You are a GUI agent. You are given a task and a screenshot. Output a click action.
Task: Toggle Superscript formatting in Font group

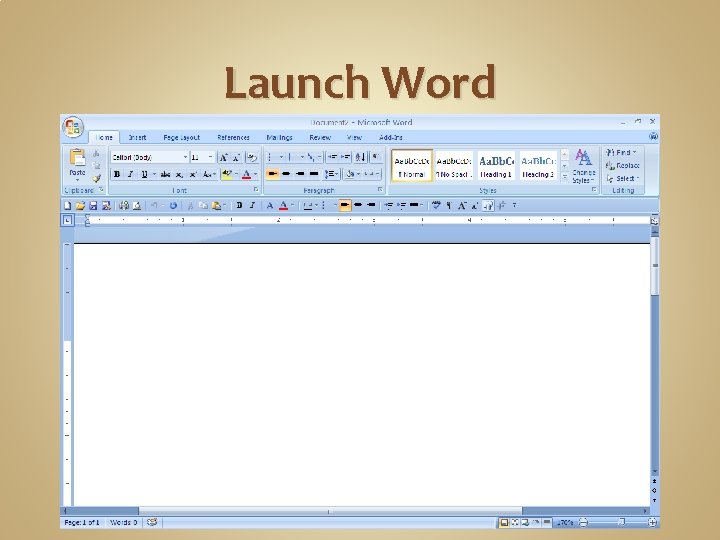193,174
